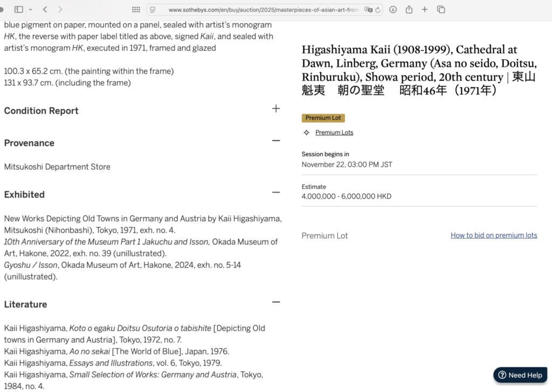The height and width of the screenshot is (392, 552).
Task: Open the sidebar tab group dropdown arrow
Action: 30,9
